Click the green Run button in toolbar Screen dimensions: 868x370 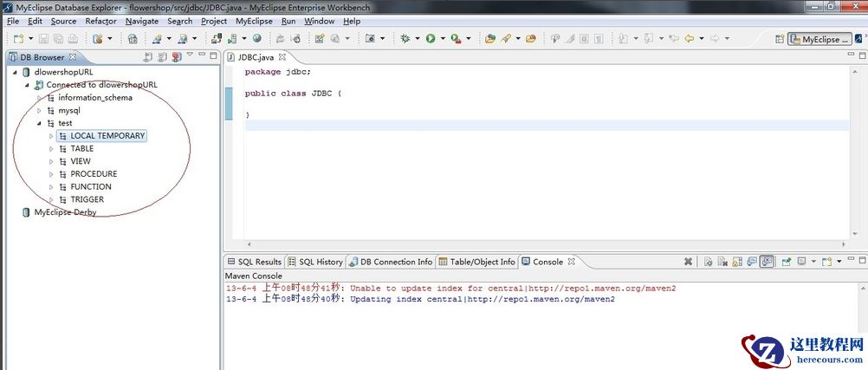pos(430,39)
